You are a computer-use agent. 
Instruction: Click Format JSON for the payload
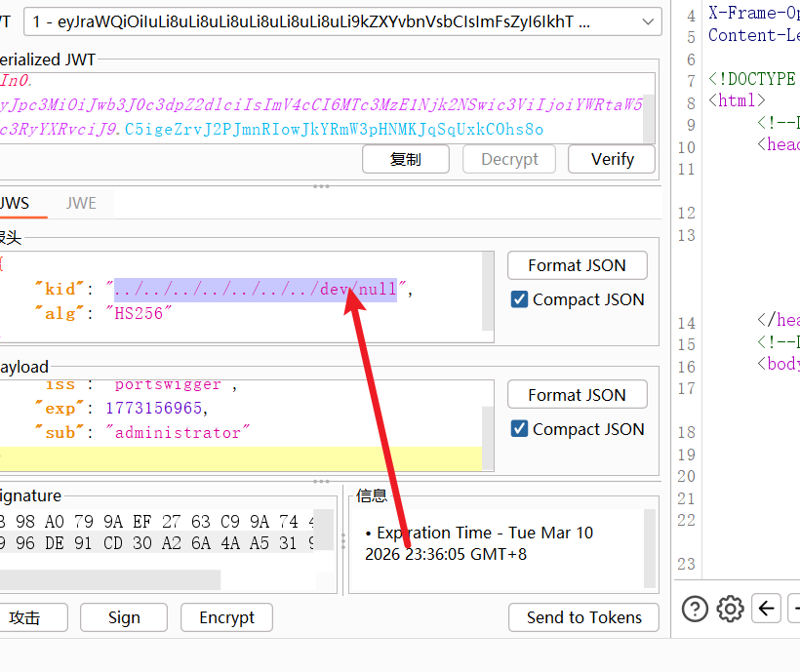coord(577,395)
